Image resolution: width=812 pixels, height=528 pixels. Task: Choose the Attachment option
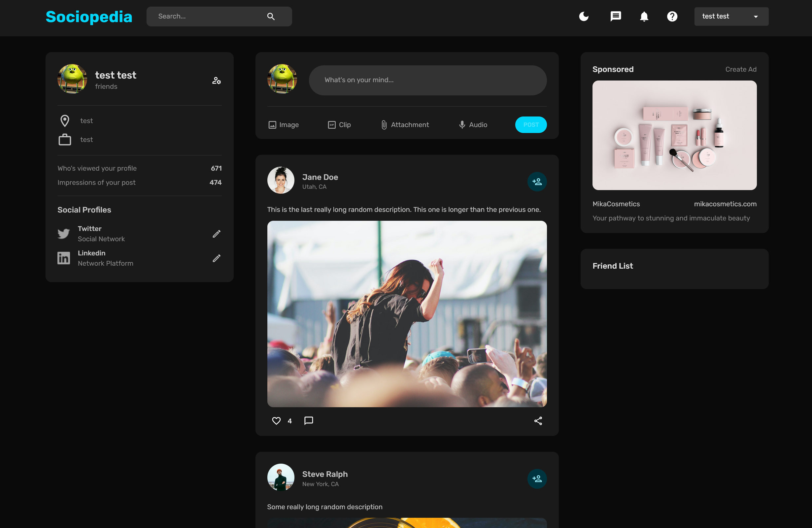pos(405,125)
